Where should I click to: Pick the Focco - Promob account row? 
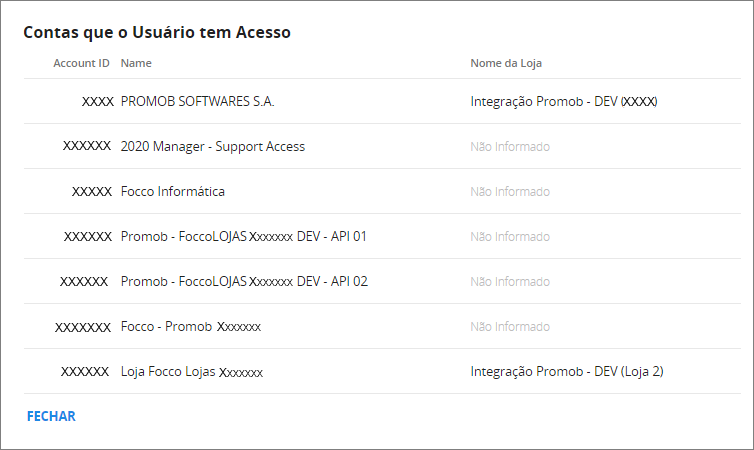click(x=382, y=326)
